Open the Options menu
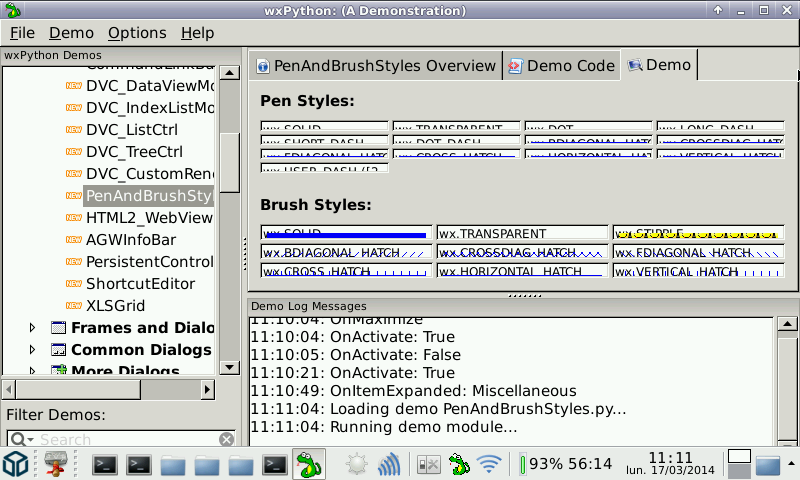Screen dimensions: 800x480 click(137, 33)
